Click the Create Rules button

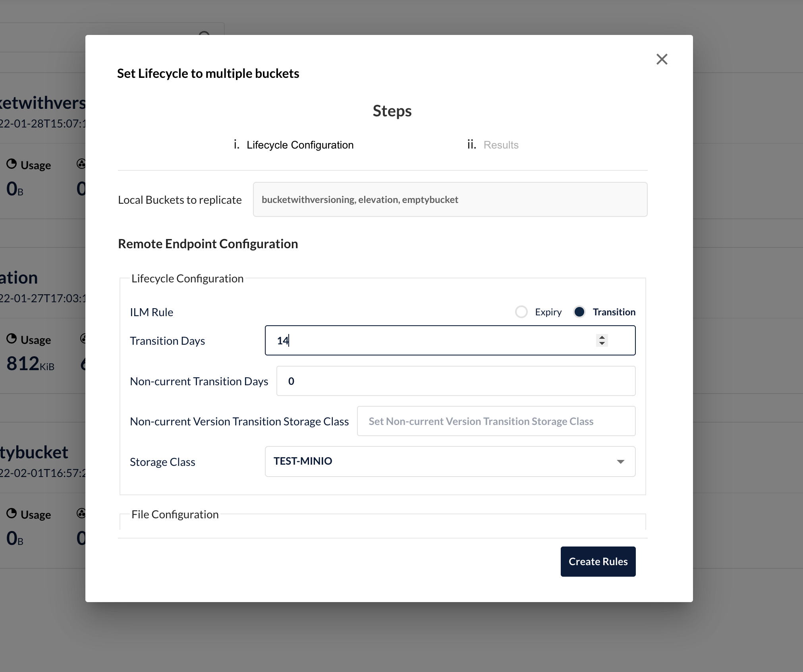click(598, 562)
